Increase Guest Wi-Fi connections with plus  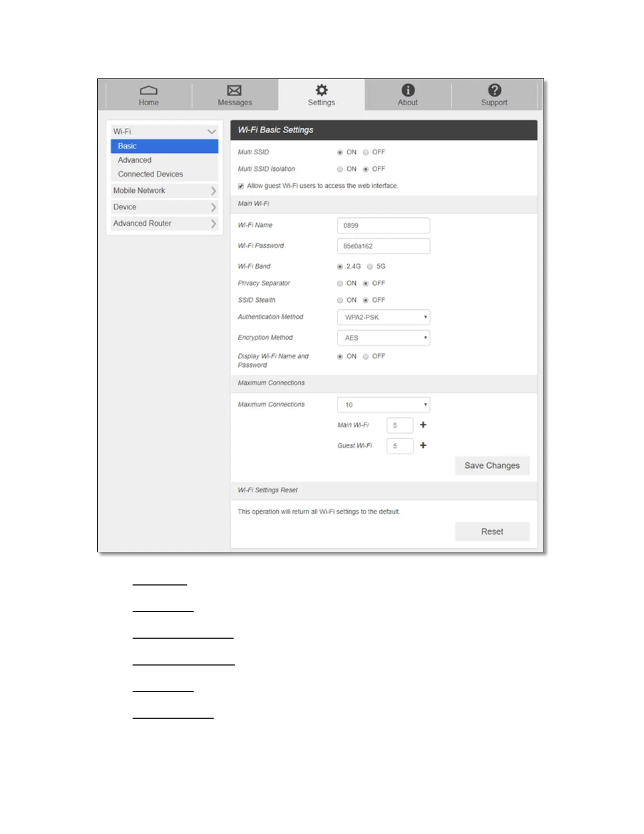point(423,445)
